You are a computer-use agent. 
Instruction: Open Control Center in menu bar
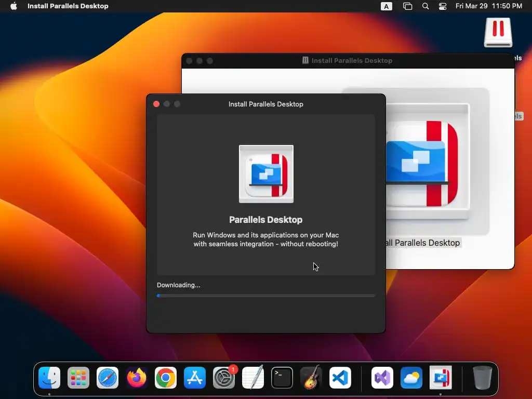click(443, 6)
